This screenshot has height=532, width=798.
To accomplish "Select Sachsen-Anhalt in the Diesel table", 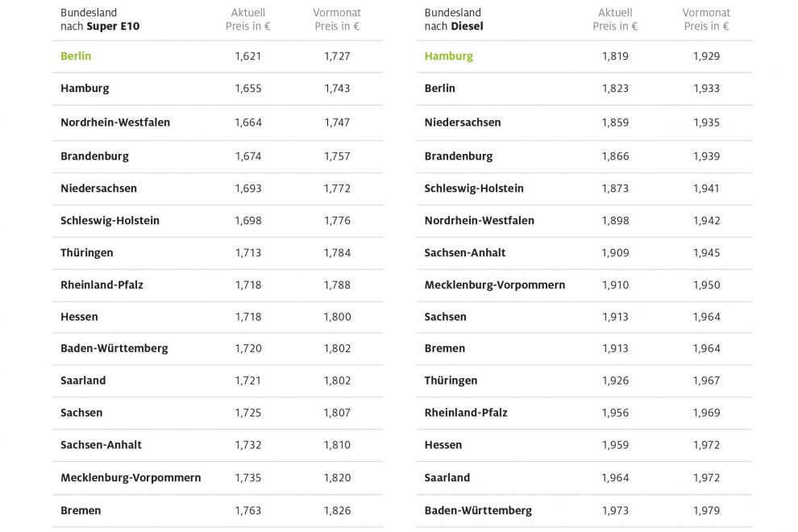I will coord(465,252).
